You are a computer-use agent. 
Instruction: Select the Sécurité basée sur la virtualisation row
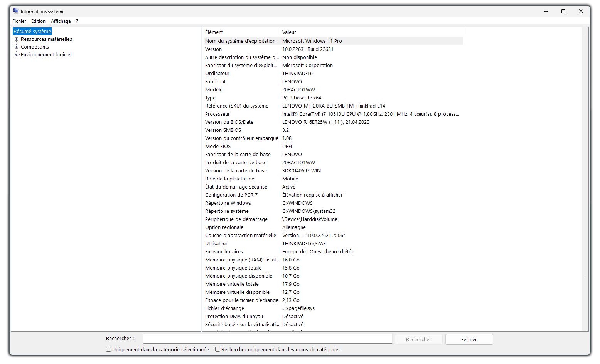pyautogui.click(x=333, y=325)
